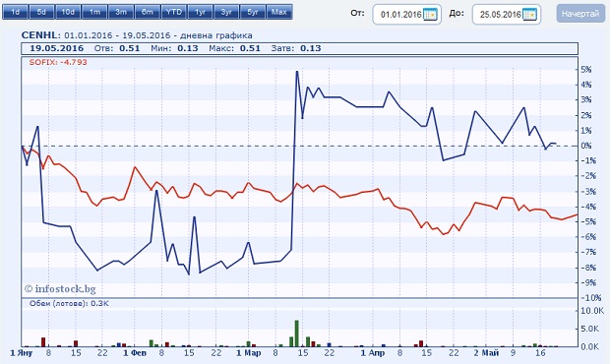Click the SOFIX: -4.793 legend label
Screen dimensions: 610x364
click(x=58, y=62)
